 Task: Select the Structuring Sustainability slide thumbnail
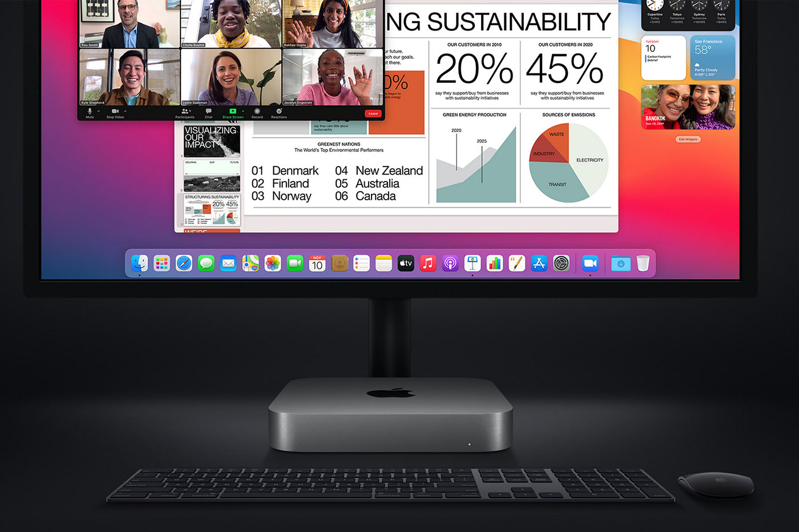click(212, 210)
